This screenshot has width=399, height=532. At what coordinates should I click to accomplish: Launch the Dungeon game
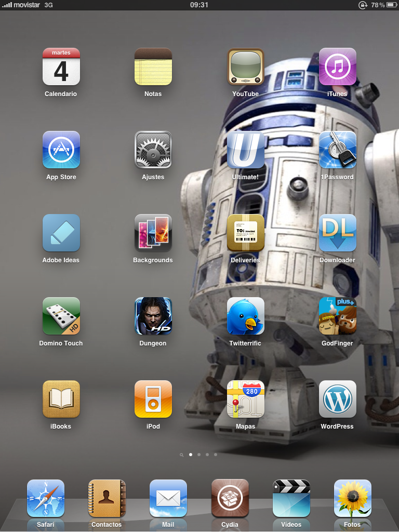(153, 316)
